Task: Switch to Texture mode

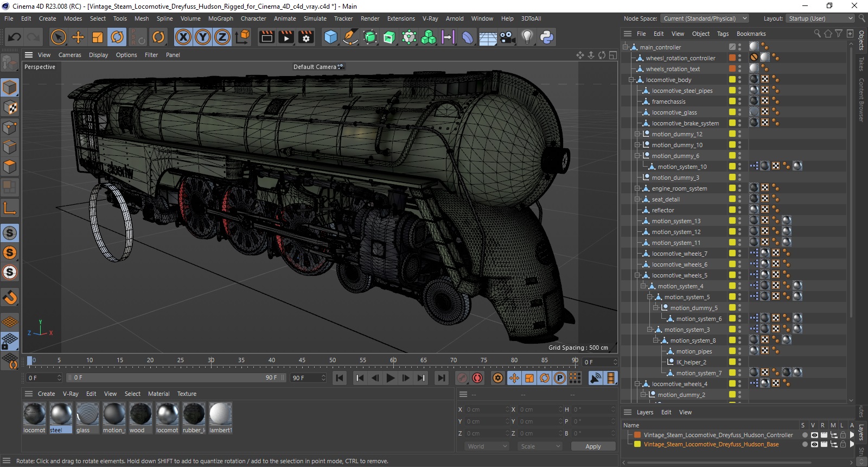Action: tap(10, 108)
